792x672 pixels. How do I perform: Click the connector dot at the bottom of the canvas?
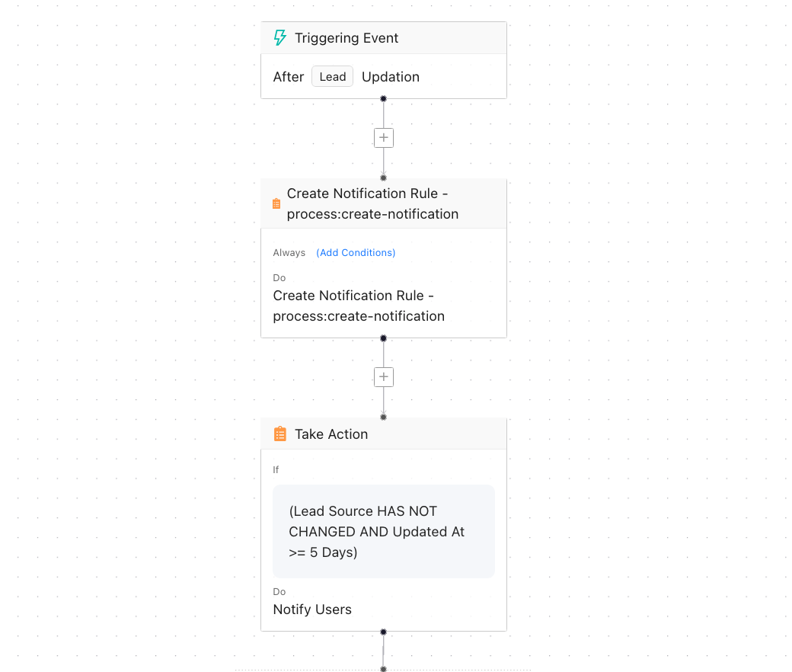[x=383, y=668]
